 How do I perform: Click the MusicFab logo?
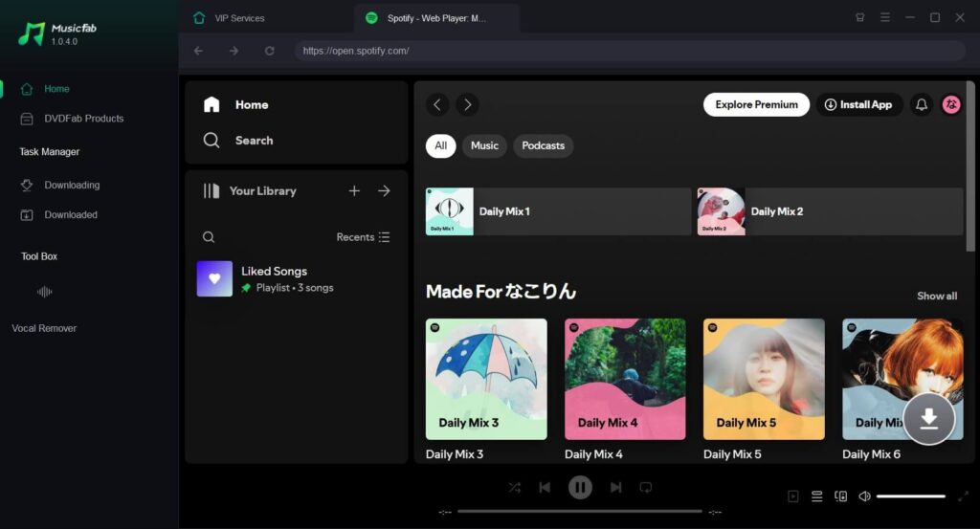[56, 33]
